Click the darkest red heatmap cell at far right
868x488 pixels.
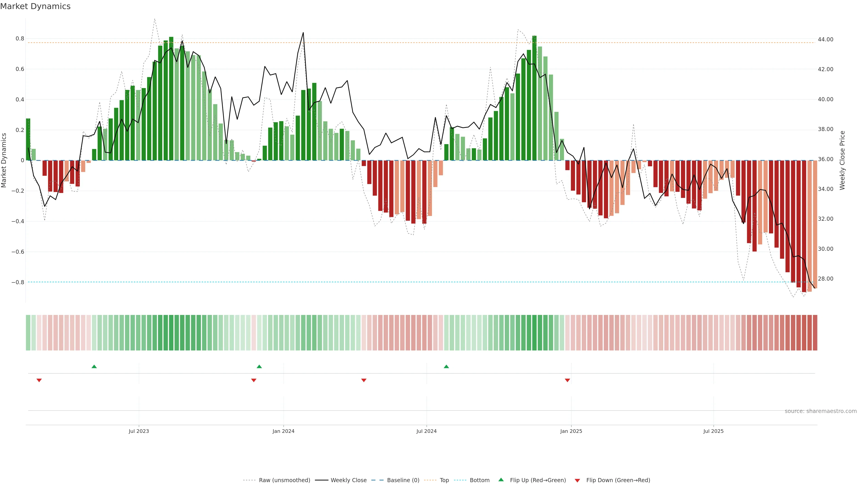pyautogui.click(x=815, y=332)
